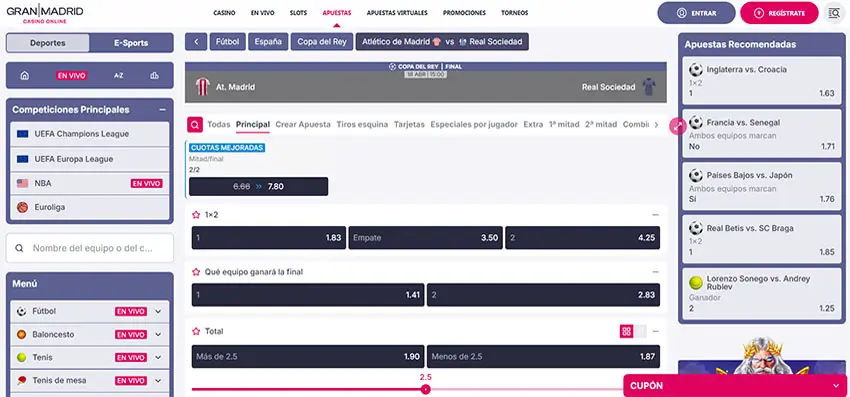Screen dimensions: 850x397
Task: Click the REGÍSTRATE button
Action: (x=779, y=13)
